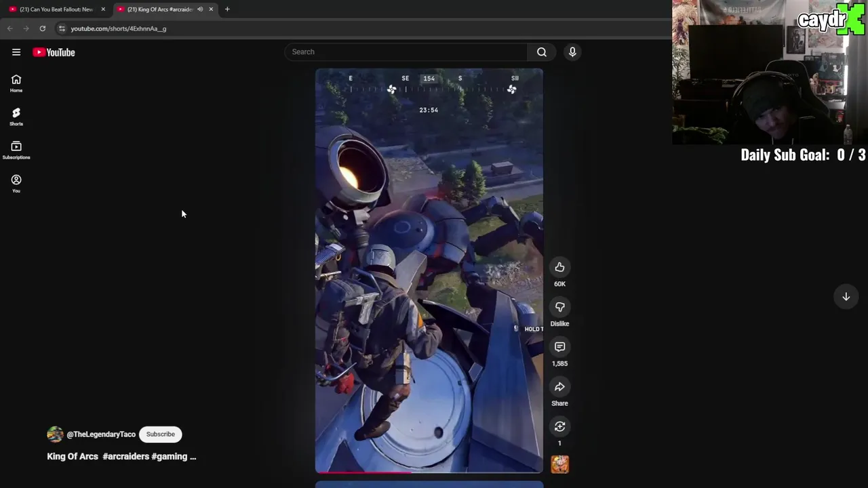
Task: View site information icon in address bar
Action: [62, 28]
